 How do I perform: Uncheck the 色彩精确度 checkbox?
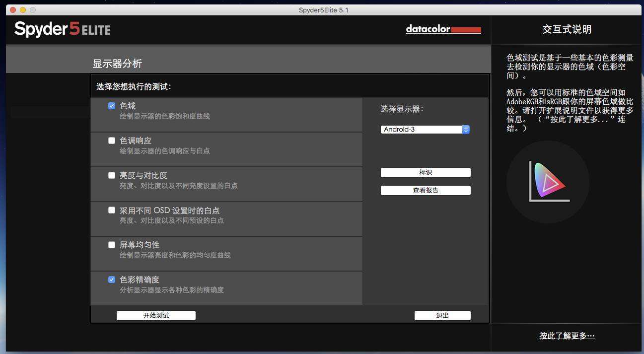pos(112,280)
